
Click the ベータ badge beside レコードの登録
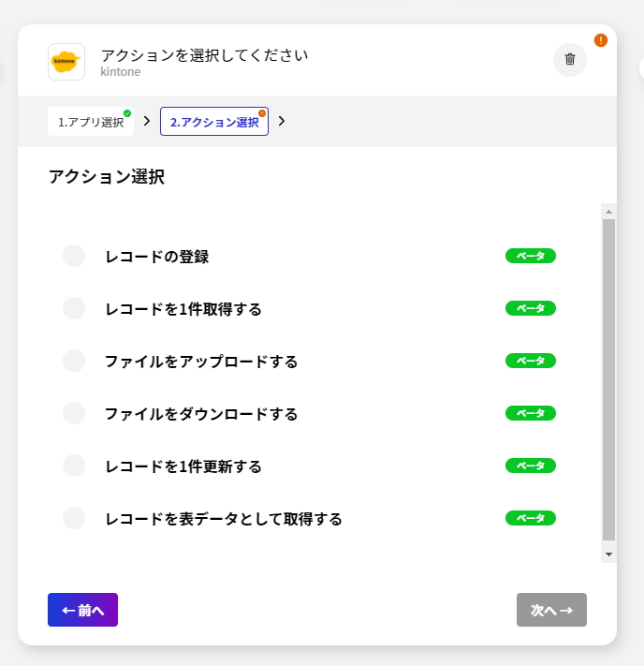531,256
